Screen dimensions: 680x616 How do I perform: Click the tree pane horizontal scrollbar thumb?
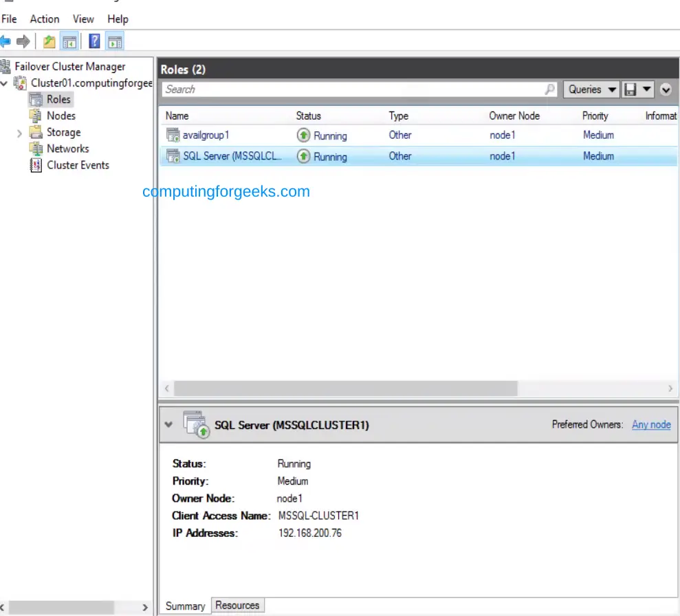coord(61,607)
